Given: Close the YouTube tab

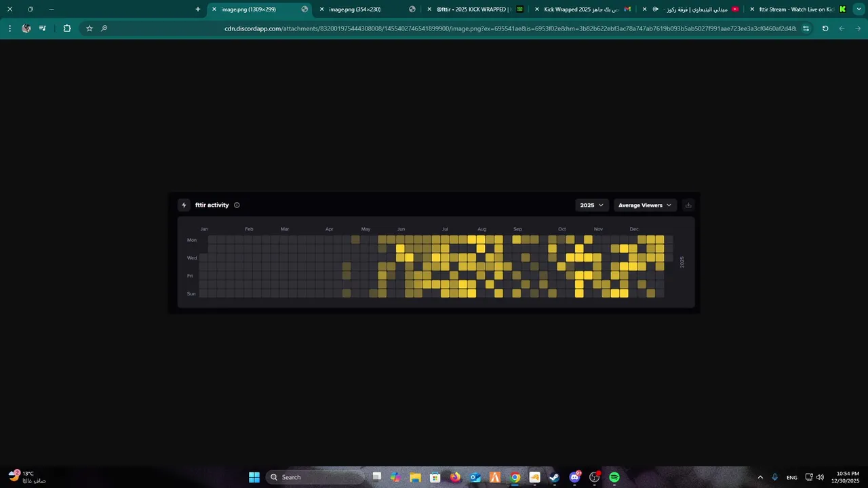Looking at the screenshot, I should [x=644, y=9].
